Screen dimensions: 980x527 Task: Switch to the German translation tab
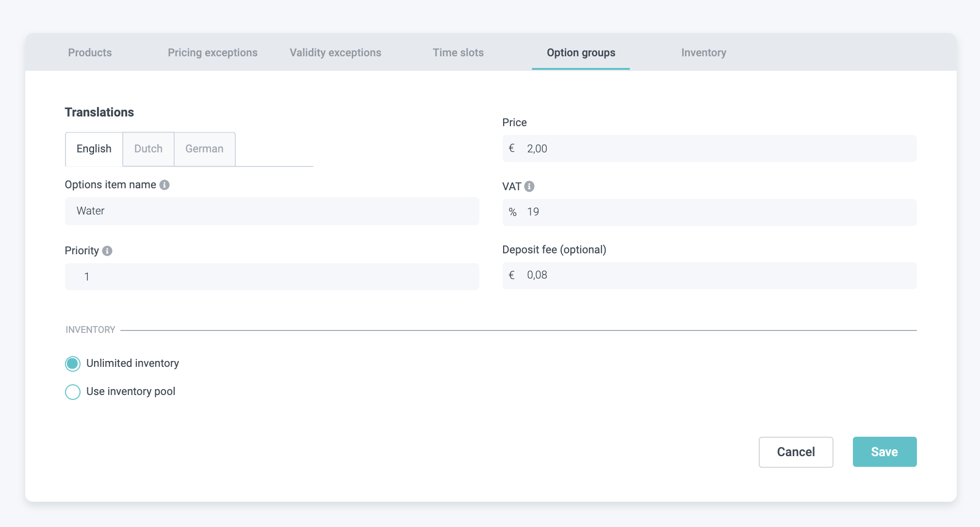pyautogui.click(x=204, y=149)
